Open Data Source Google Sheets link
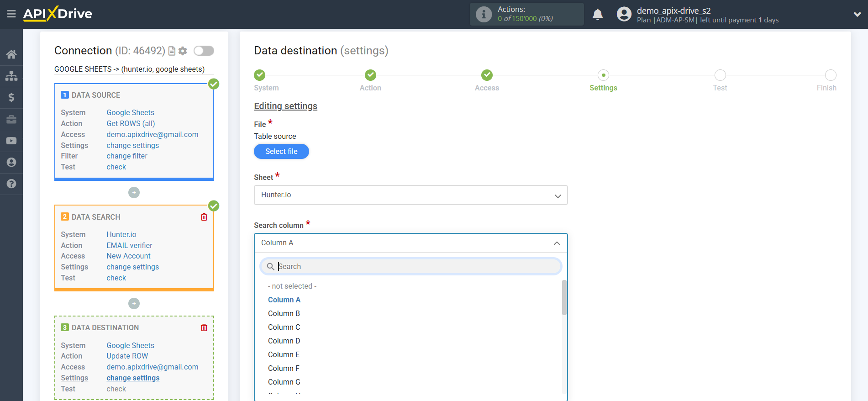 click(130, 112)
